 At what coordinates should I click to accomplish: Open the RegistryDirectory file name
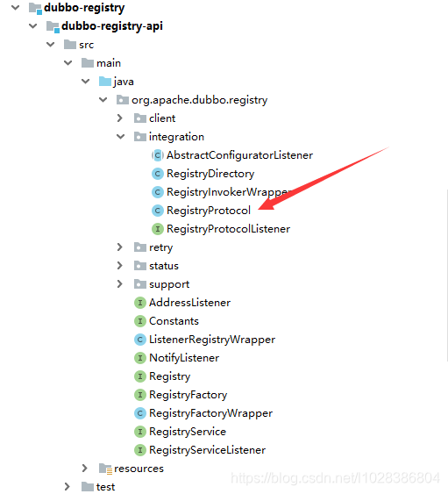click(x=210, y=174)
